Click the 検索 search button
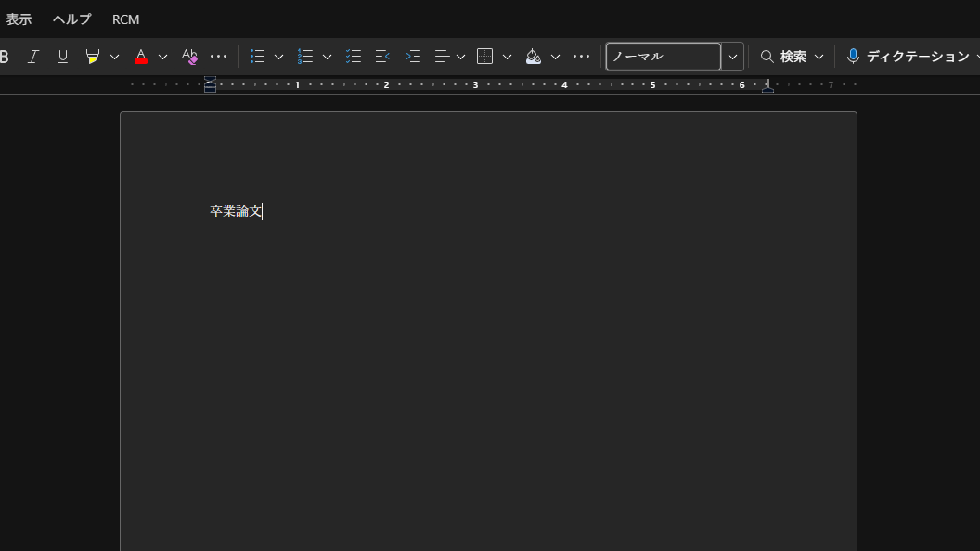The height and width of the screenshot is (551, 980). pyautogui.click(x=784, y=57)
